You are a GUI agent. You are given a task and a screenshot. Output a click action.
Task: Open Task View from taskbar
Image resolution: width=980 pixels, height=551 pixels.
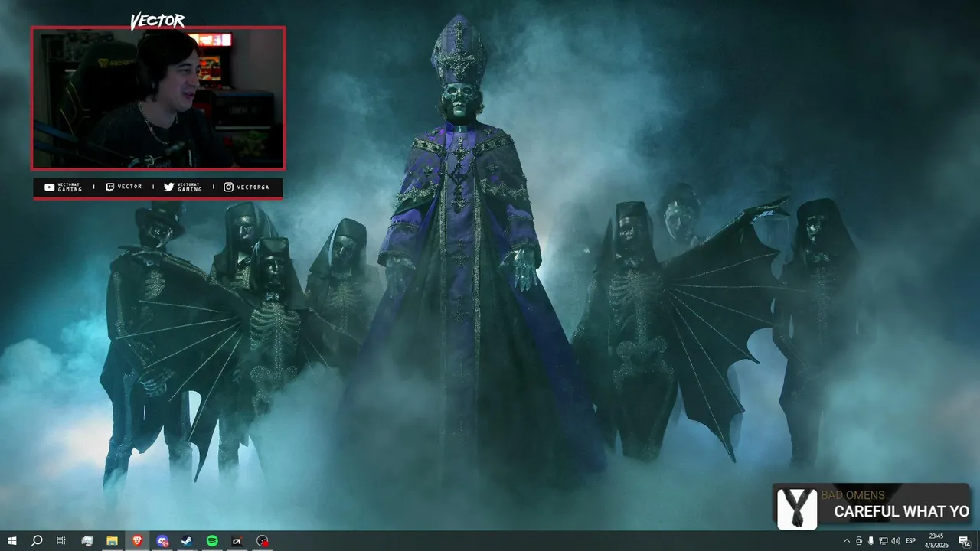[x=61, y=541]
